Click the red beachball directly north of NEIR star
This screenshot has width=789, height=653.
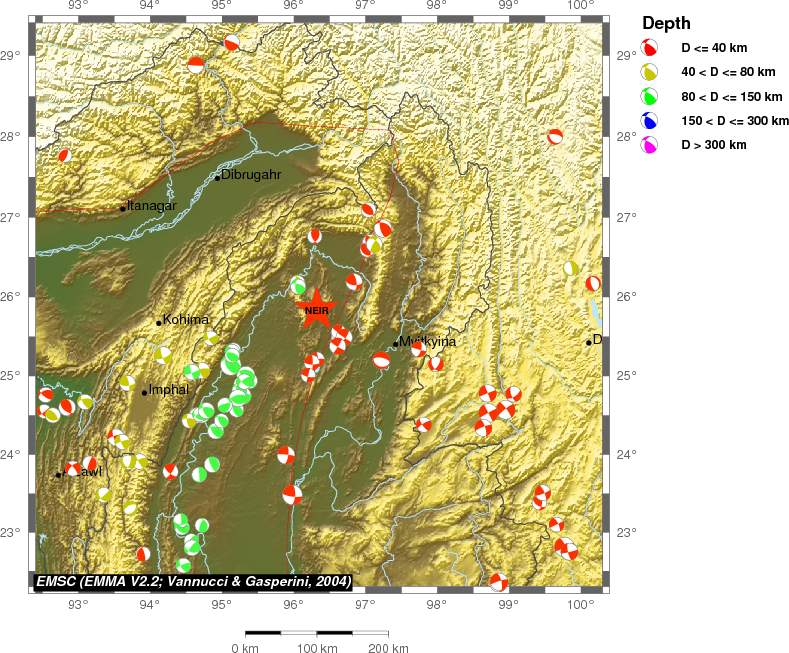pyautogui.click(x=315, y=235)
